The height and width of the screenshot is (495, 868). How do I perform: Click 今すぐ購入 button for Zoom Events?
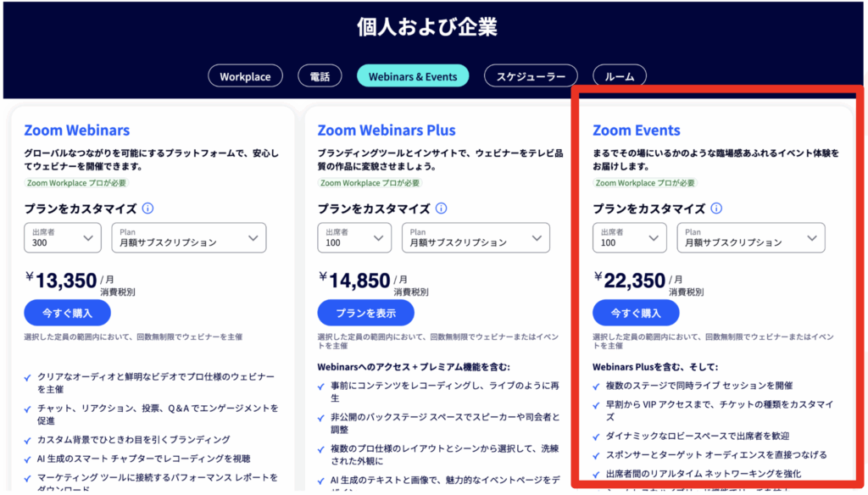pos(636,313)
